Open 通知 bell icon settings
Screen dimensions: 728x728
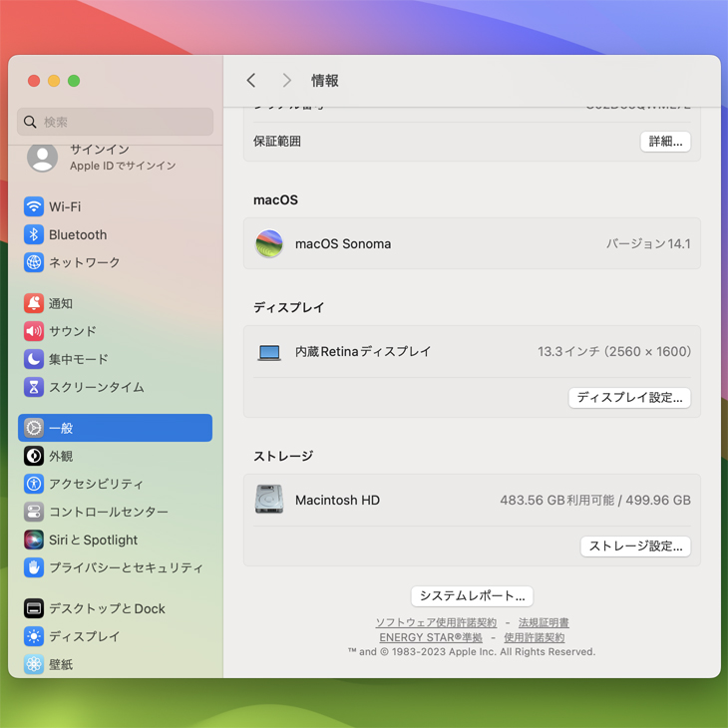coord(34,303)
